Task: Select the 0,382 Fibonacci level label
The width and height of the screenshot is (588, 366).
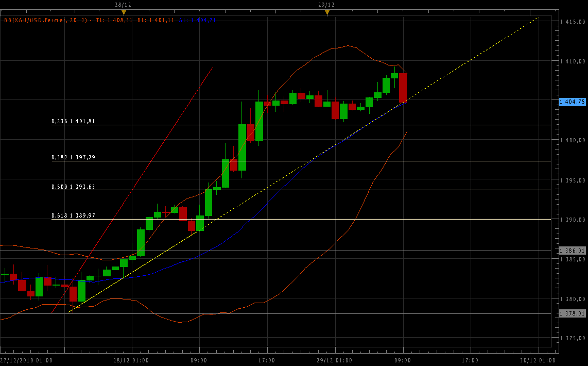Action: tap(73, 158)
